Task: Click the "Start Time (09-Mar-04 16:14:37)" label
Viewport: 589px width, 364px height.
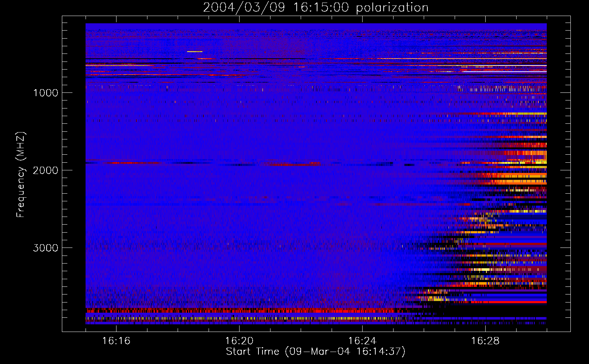Action: (x=316, y=352)
